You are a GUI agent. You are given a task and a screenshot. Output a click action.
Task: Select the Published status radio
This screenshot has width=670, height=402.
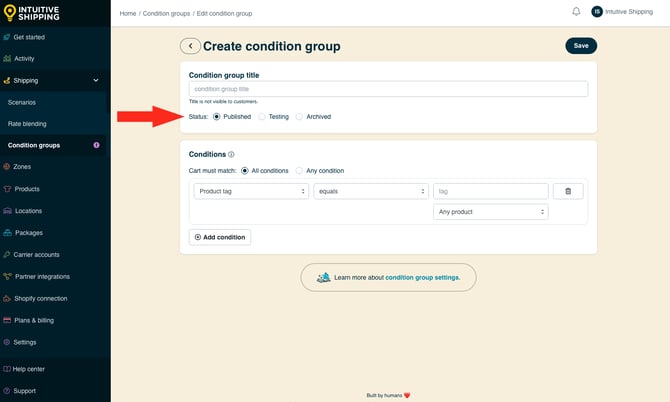click(217, 117)
